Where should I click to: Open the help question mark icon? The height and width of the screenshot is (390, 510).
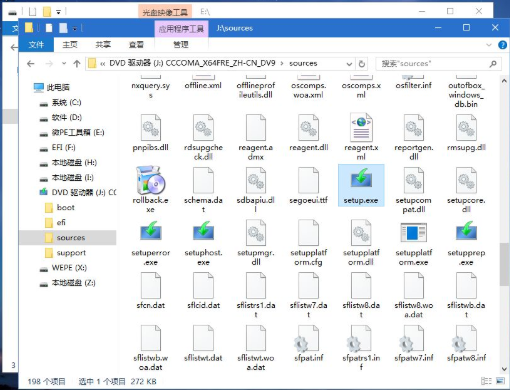pos(502,45)
